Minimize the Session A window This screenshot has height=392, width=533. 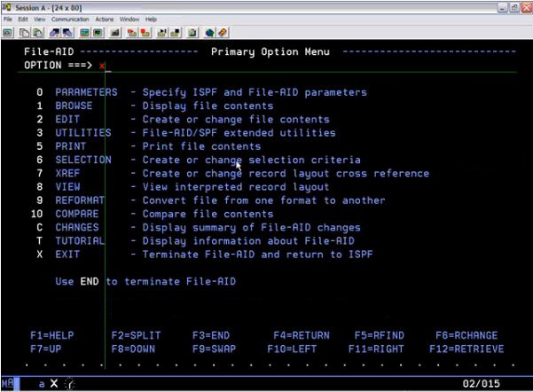[503, 8]
